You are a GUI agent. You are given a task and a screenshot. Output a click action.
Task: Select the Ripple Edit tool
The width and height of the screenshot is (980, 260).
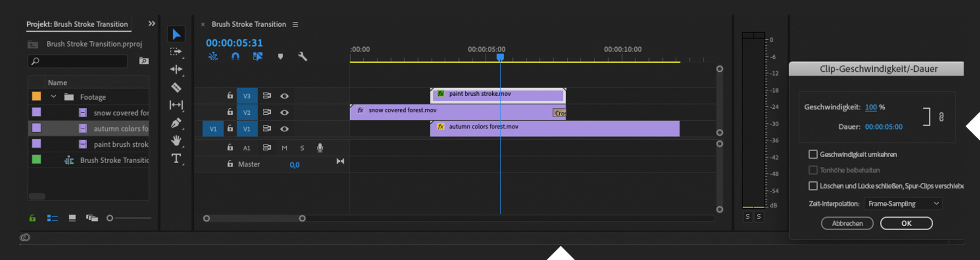[x=176, y=69]
